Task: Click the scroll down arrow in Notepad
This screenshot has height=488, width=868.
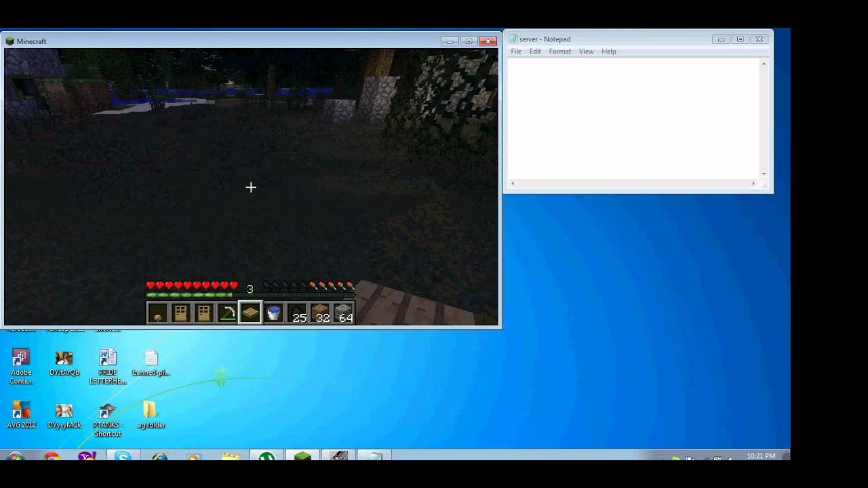Action: [x=764, y=174]
